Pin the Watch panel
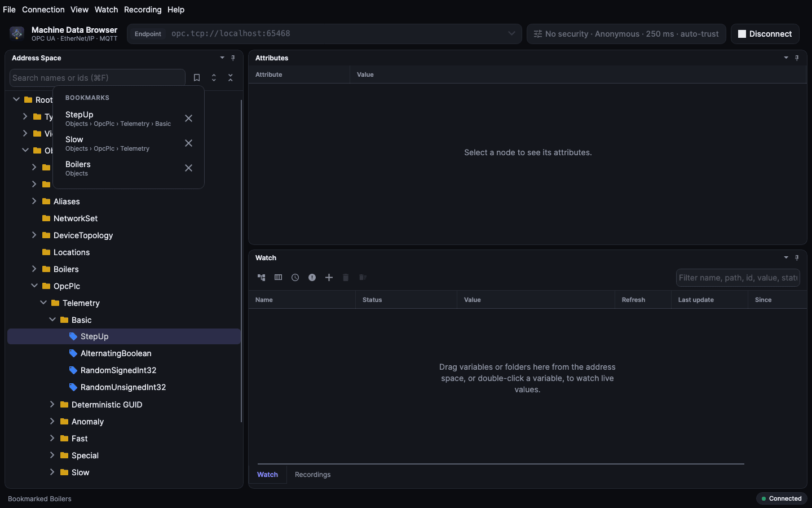The height and width of the screenshot is (508, 812). pos(797,258)
